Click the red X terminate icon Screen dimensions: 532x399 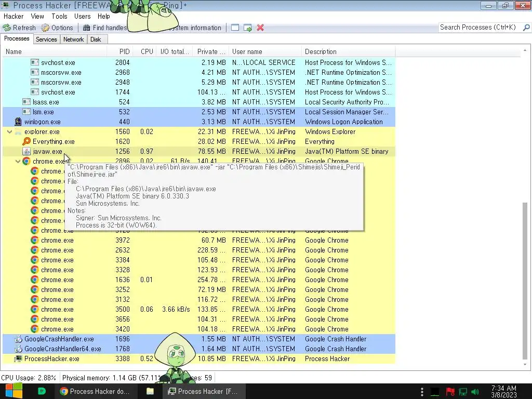[260, 28]
